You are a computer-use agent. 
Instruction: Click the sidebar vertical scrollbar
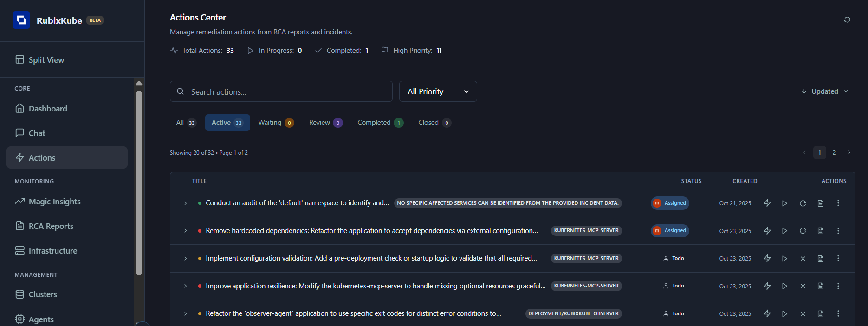[139, 183]
